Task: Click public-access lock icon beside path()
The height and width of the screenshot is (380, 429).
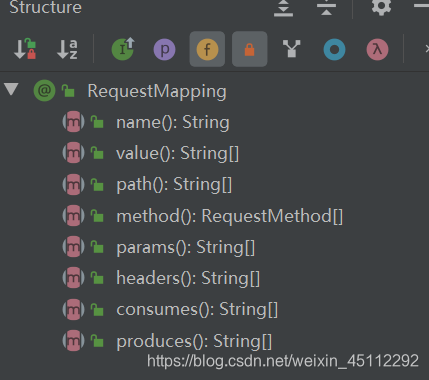Action: (x=97, y=184)
